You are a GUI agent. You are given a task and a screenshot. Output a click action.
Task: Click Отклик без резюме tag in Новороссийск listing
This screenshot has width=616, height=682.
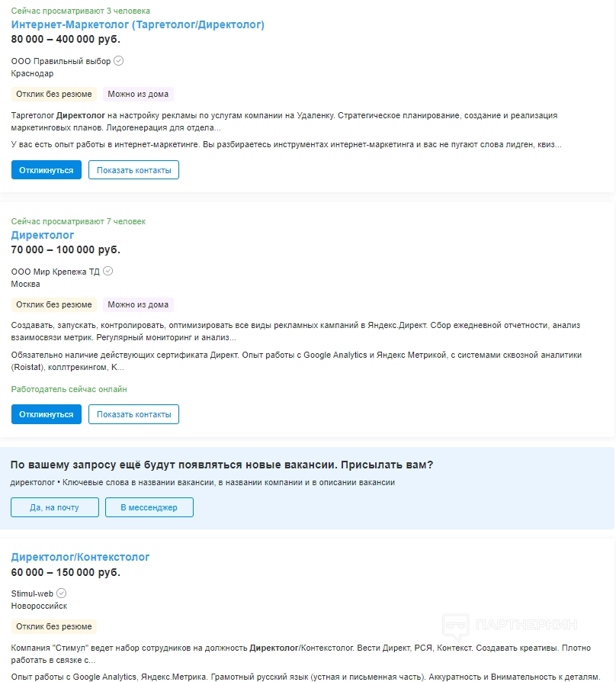point(54,626)
